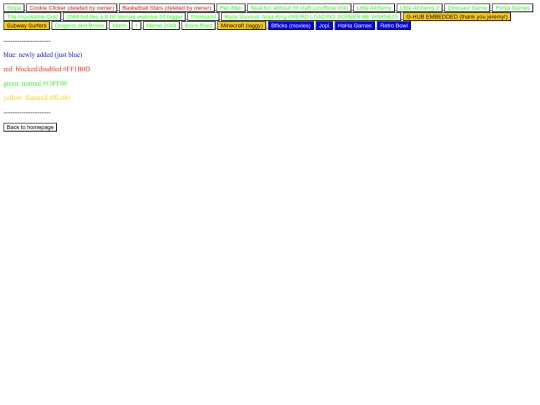Click the button labeled 1
Image resolution: width=540 pixels, height=405 pixels.
[x=136, y=25]
